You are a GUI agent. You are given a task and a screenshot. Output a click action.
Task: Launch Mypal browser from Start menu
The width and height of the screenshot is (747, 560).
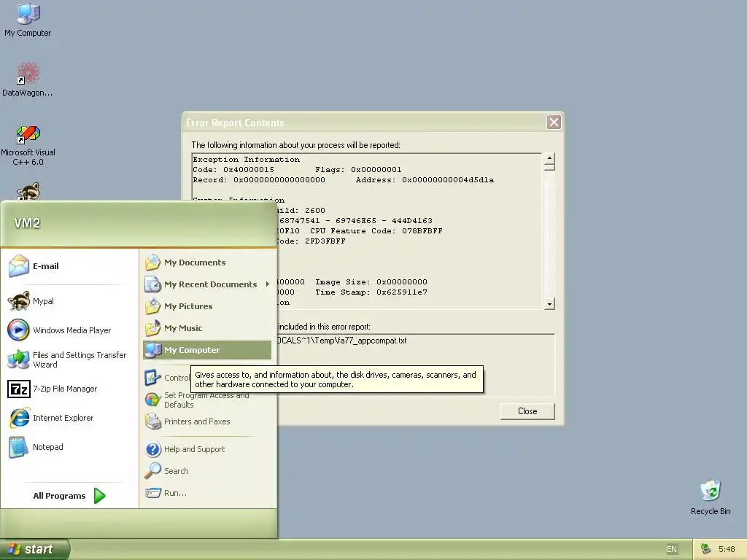(31, 301)
